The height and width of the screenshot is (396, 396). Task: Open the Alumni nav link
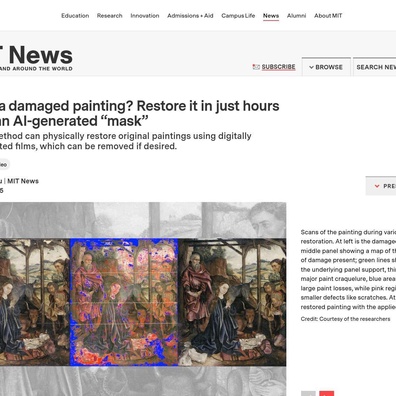[x=296, y=16]
